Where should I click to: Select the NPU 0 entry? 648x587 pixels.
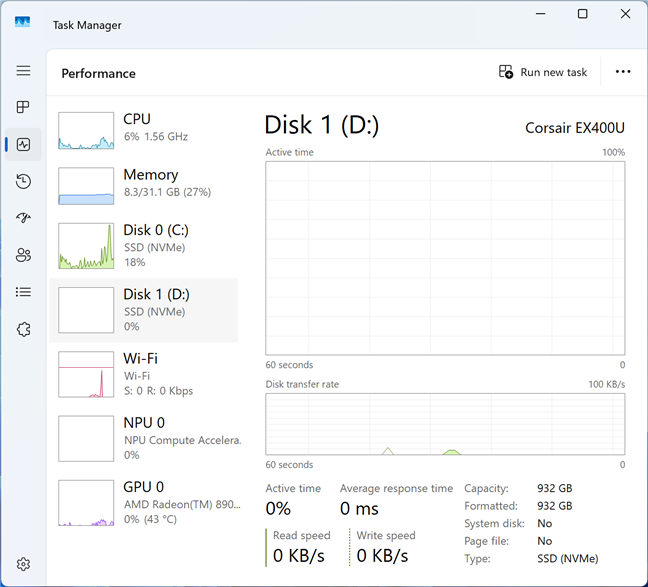tap(144, 439)
